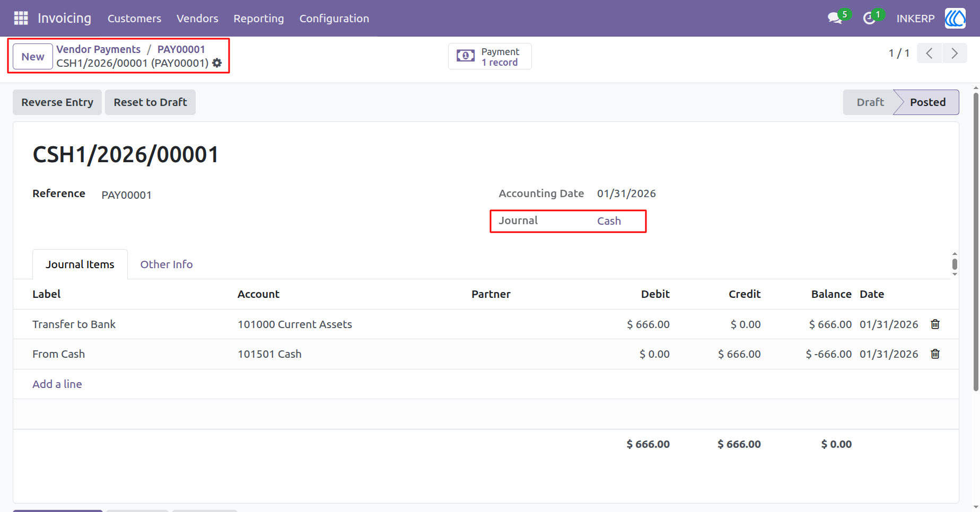Go to next record with right chevron
The height and width of the screenshot is (512, 980).
tap(955, 53)
